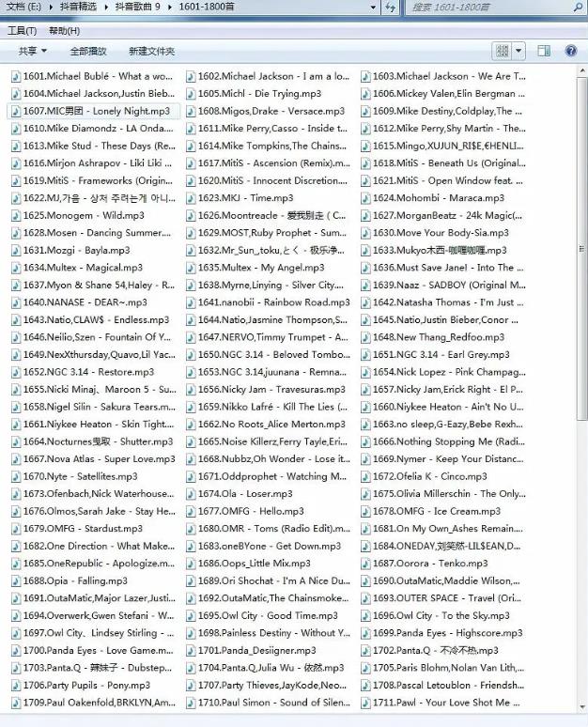Select the icon of 1640.NANASE - DEAR~.mp3
The image size is (588, 727).
[16, 302]
